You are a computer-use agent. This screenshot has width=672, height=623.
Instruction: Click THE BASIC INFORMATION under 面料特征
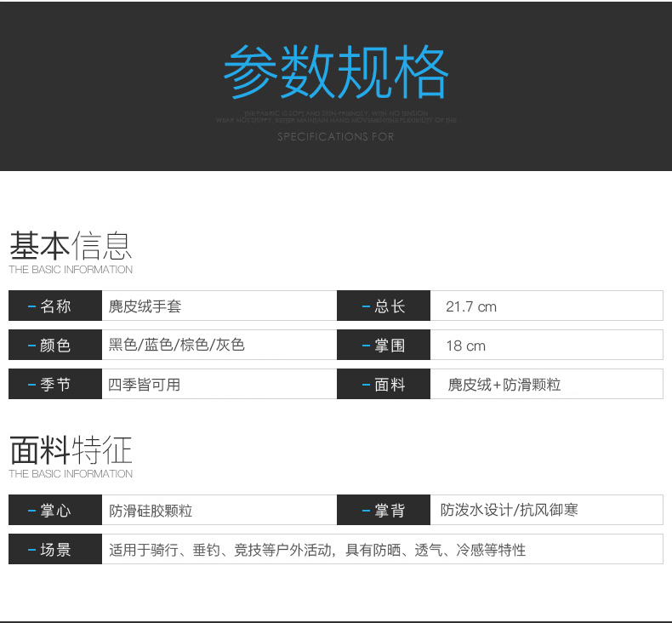[x=71, y=473]
